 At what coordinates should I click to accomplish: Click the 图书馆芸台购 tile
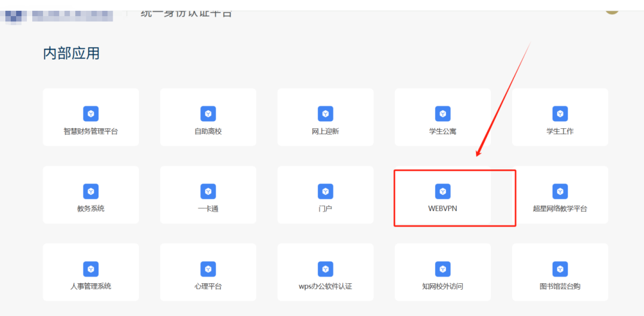click(x=560, y=272)
